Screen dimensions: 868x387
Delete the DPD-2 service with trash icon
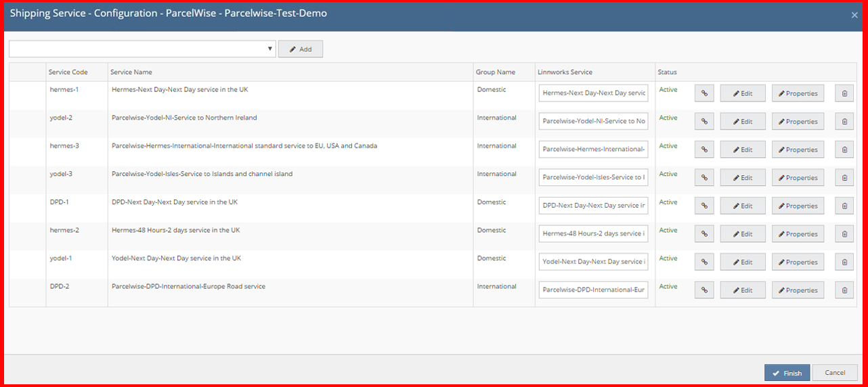844,290
